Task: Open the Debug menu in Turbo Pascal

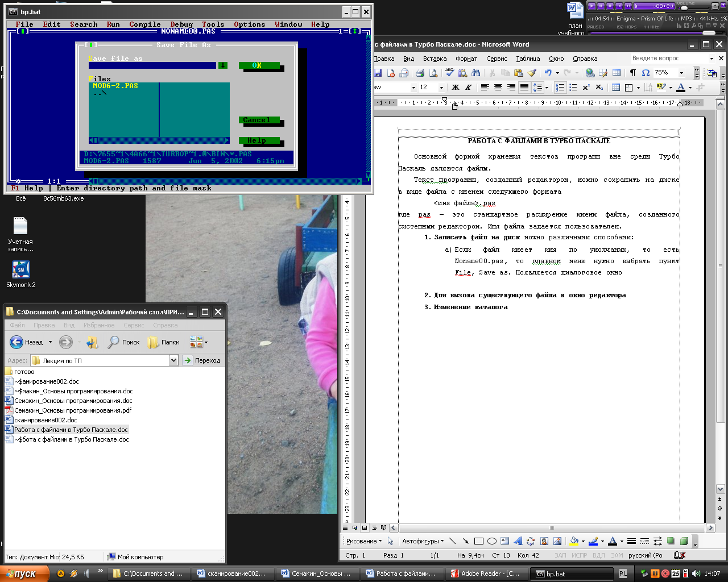Action: click(x=181, y=24)
